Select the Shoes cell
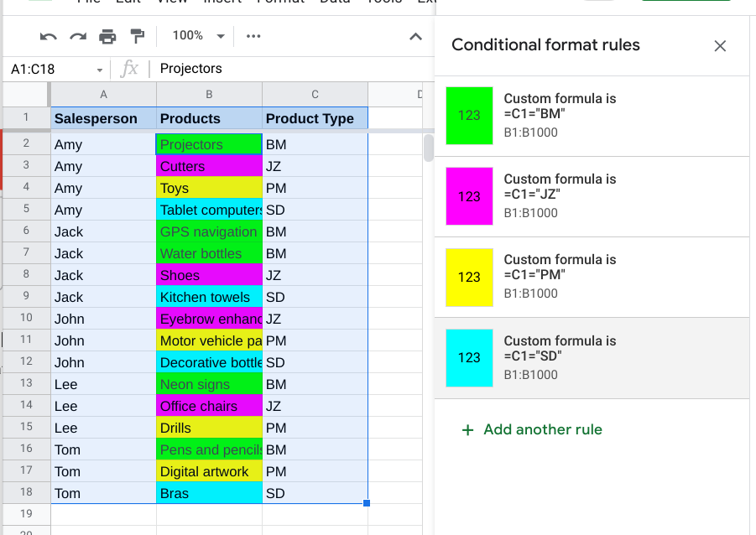756x535 pixels. click(x=209, y=275)
